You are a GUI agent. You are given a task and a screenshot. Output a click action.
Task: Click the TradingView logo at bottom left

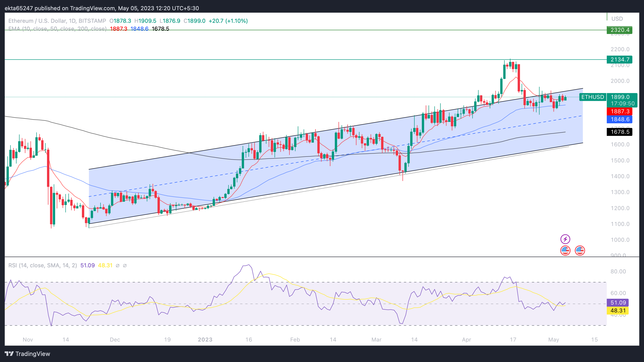pos(27,354)
